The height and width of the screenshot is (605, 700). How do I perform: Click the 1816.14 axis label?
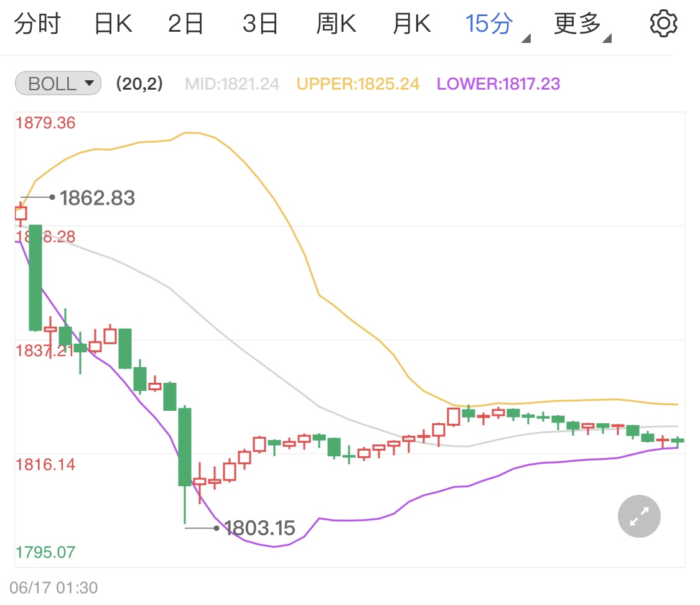45,464
